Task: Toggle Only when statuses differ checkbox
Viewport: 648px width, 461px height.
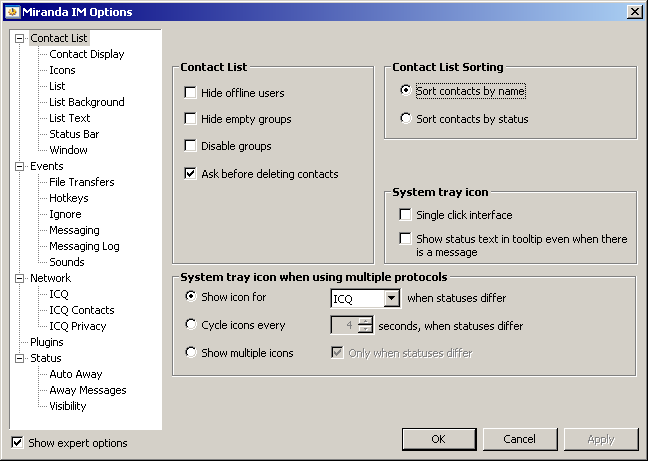Action: point(337,353)
